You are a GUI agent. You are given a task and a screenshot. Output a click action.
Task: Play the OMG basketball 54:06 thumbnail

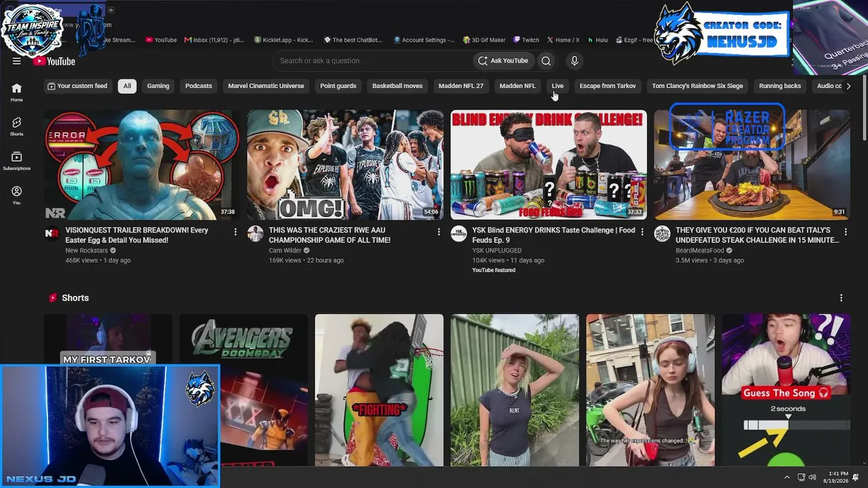345,165
